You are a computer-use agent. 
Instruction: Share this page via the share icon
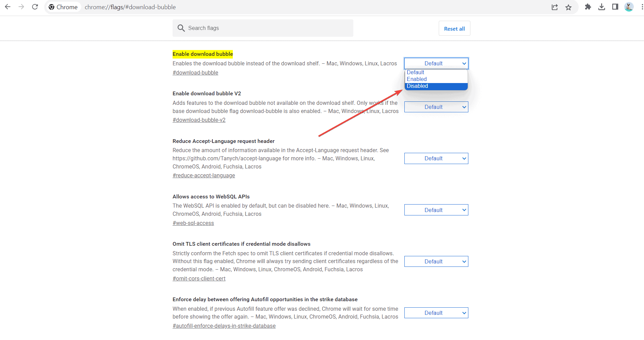pos(554,7)
